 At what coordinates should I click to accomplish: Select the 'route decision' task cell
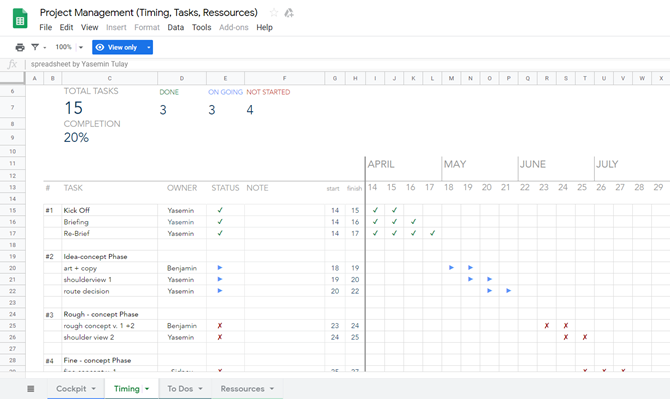pos(110,291)
